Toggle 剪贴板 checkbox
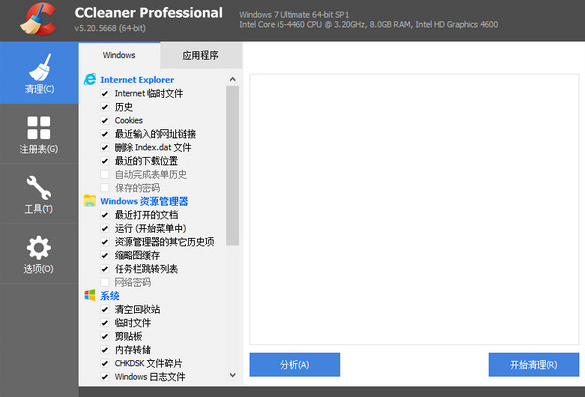Viewport: 585px width, 397px height. pyautogui.click(x=105, y=336)
